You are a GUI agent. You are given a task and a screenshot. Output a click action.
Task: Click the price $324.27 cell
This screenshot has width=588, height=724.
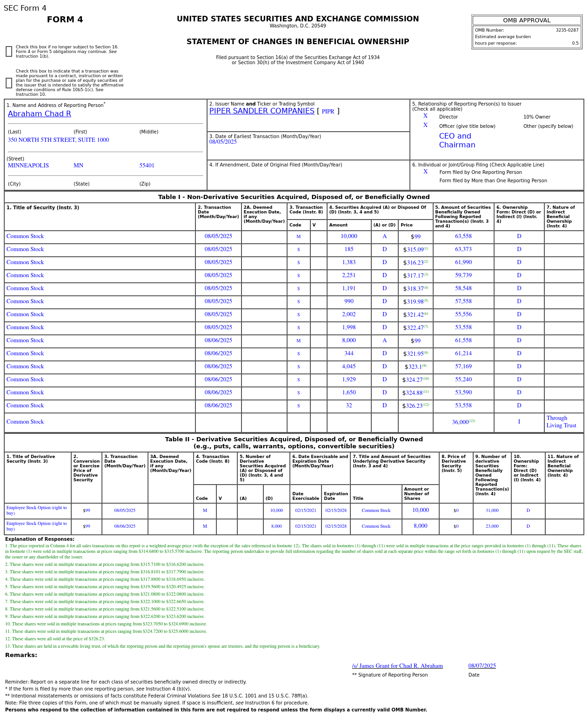click(x=415, y=380)
